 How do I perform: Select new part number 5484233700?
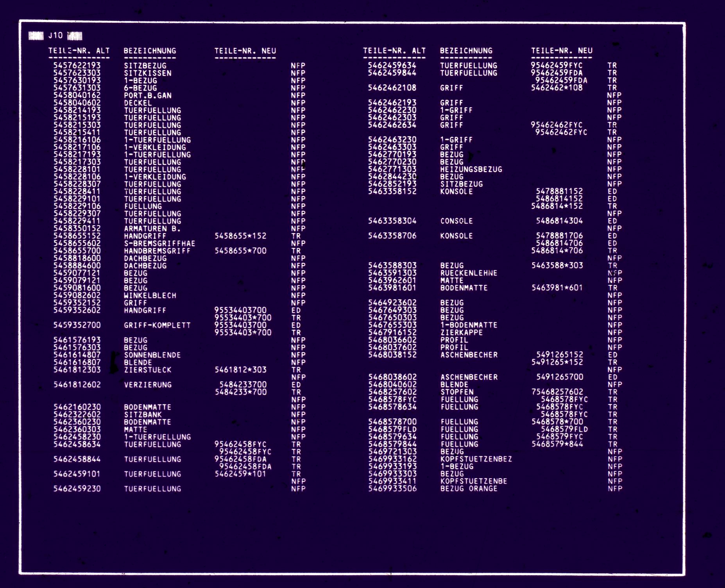(x=243, y=385)
